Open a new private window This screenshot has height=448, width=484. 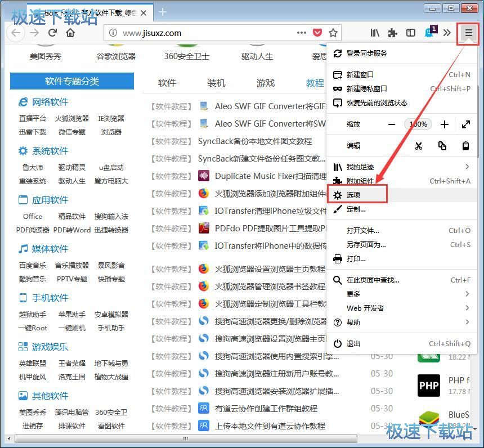click(x=401, y=89)
